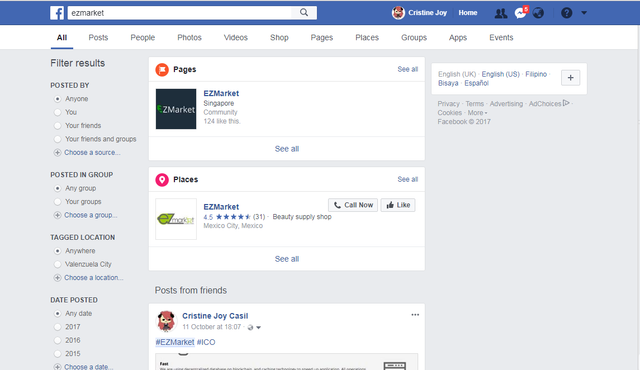The image size is (640, 370).
Task: Select 2017 date posted radio
Action: [58, 327]
